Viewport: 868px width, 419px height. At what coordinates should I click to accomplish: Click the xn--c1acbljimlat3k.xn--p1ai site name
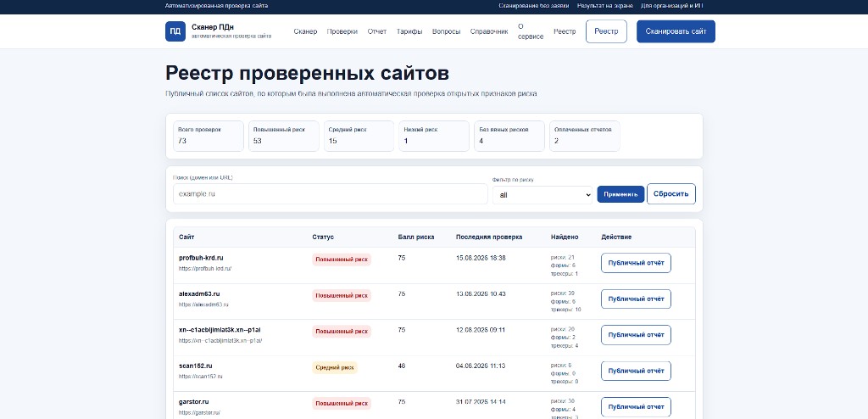click(220, 330)
